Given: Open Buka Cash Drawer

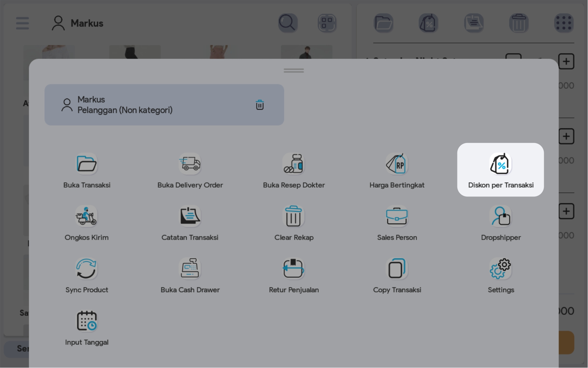Looking at the screenshot, I should 190,269.
